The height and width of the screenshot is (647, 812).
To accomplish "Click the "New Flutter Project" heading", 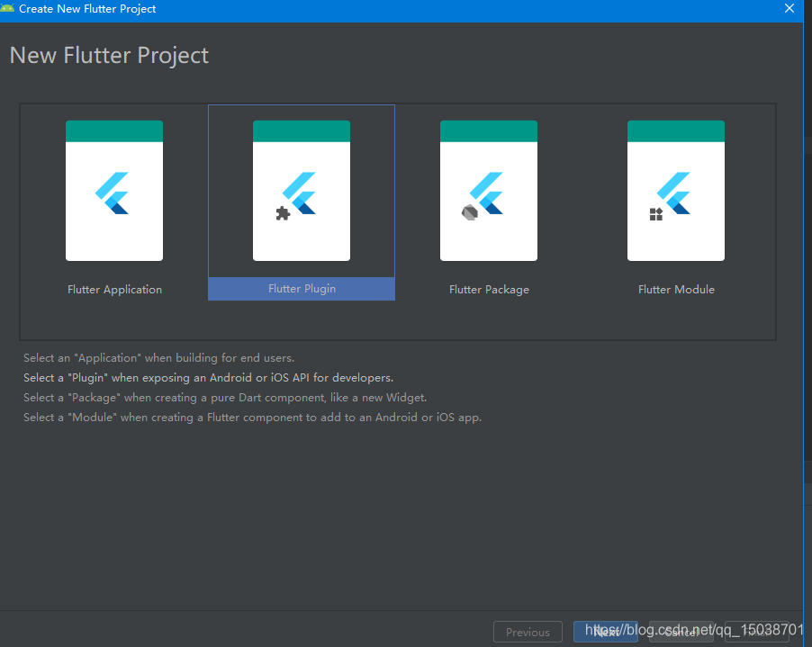I will coord(109,56).
